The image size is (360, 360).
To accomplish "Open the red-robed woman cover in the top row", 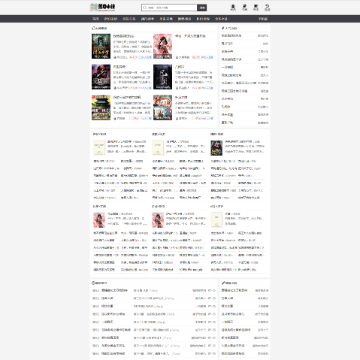I will (x=162, y=46).
